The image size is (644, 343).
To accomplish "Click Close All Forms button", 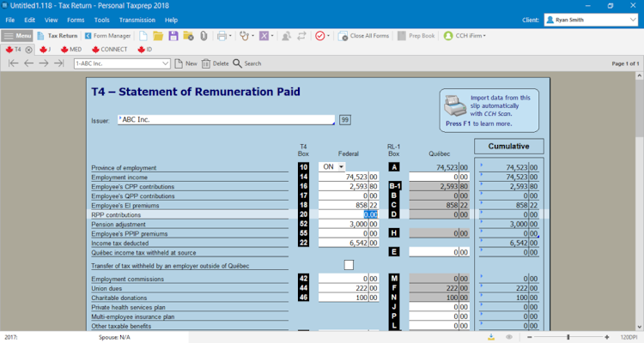I will [363, 36].
